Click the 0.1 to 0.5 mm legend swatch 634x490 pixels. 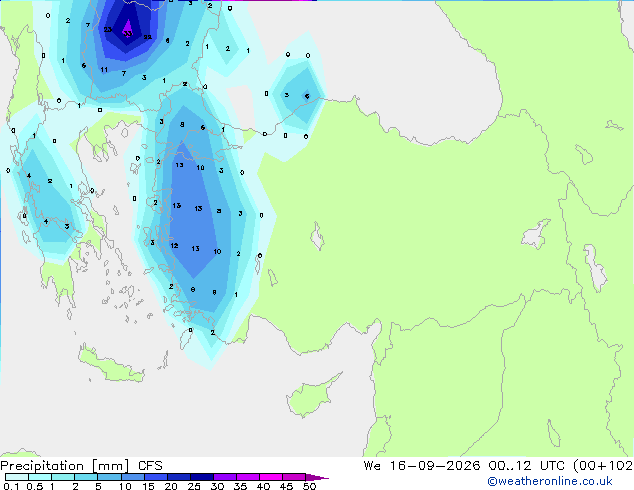pos(17,477)
